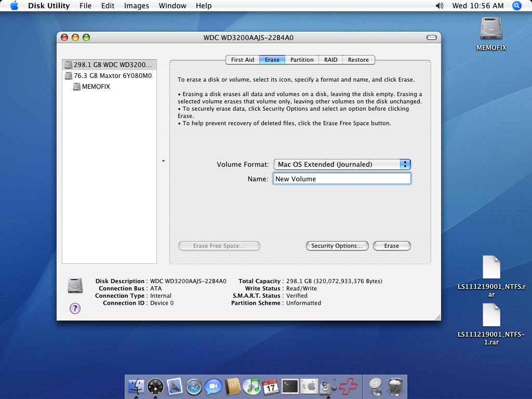Open the Images menu
532x399 pixels.
137,6
